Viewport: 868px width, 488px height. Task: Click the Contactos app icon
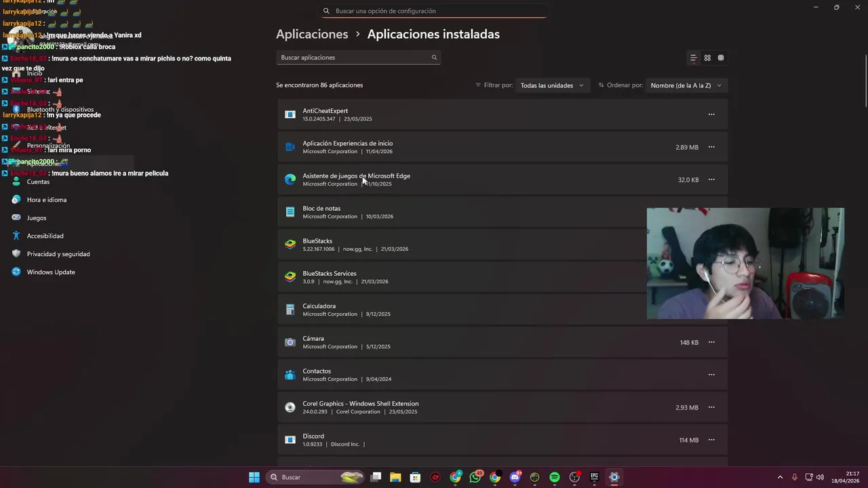coord(290,375)
